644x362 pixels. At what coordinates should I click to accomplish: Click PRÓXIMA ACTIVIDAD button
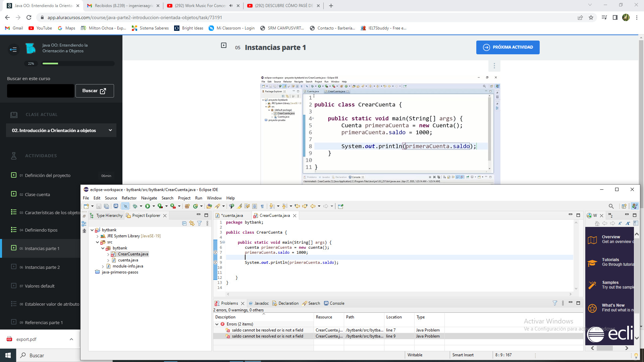point(508,47)
